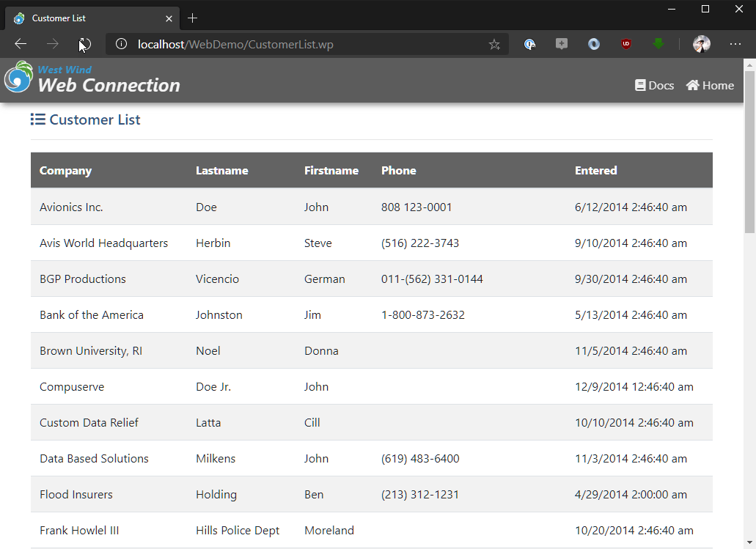This screenshot has height=549, width=756.
Task: Select the Customer List browser tab
Action: (92, 18)
